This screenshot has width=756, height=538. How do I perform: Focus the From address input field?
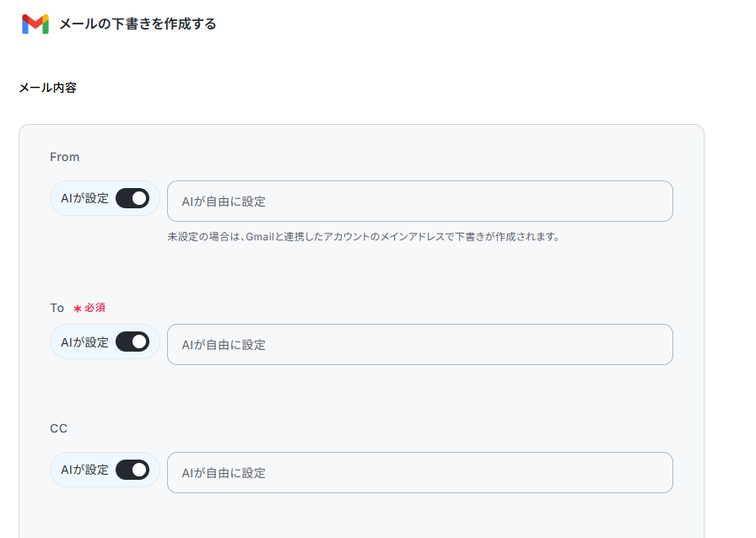[x=420, y=201]
